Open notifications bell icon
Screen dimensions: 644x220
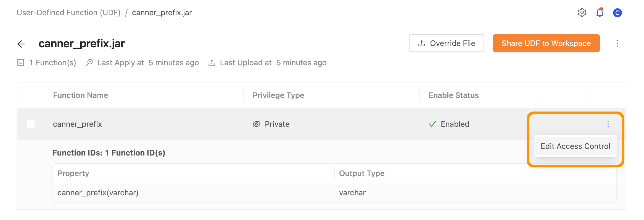pos(600,12)
